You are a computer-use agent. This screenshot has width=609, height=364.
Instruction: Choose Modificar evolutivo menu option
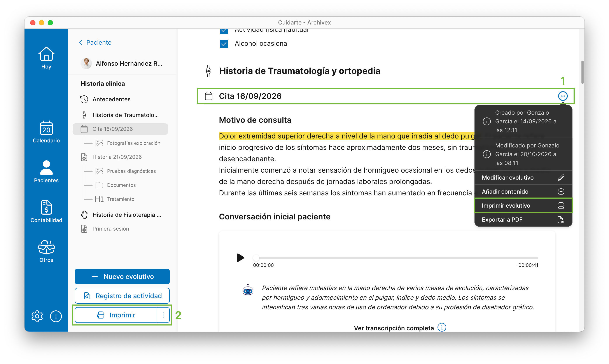pyautogui.click(x=523, y=178)
